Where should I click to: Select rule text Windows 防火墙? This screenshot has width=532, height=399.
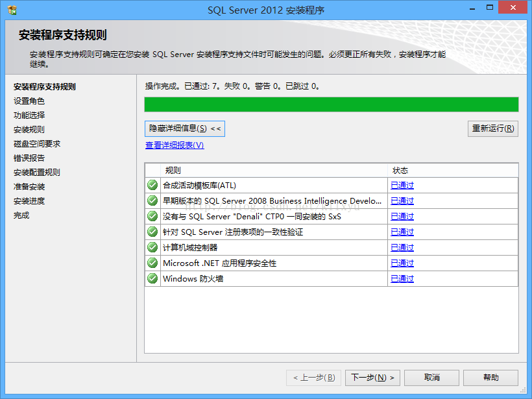point(193,279)
